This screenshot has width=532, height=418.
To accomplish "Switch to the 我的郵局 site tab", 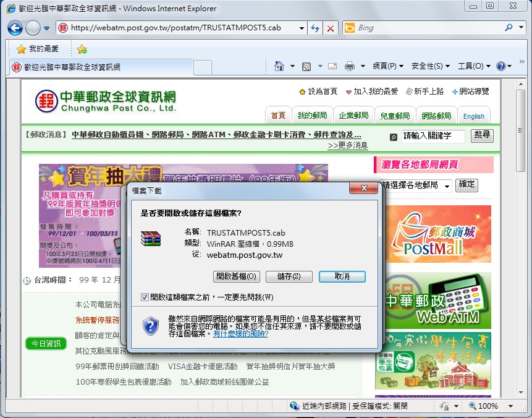I will point(312,116).
